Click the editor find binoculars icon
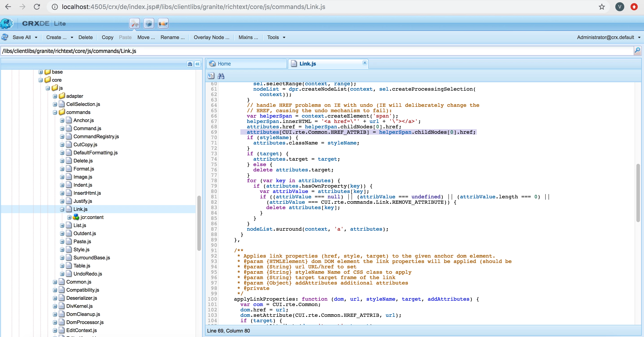644x337 pixels. point(221,76)
